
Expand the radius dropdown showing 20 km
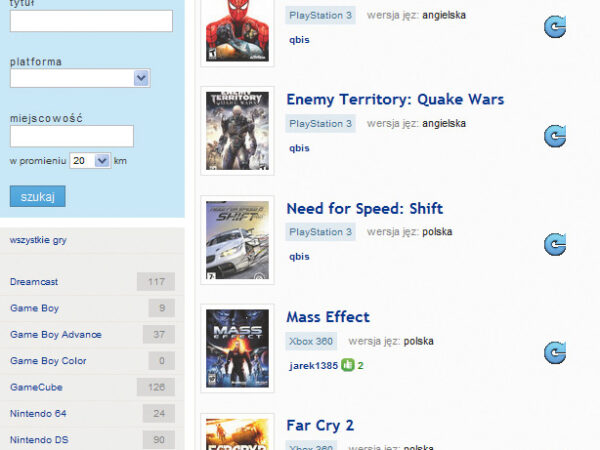[x=90, y=160]
